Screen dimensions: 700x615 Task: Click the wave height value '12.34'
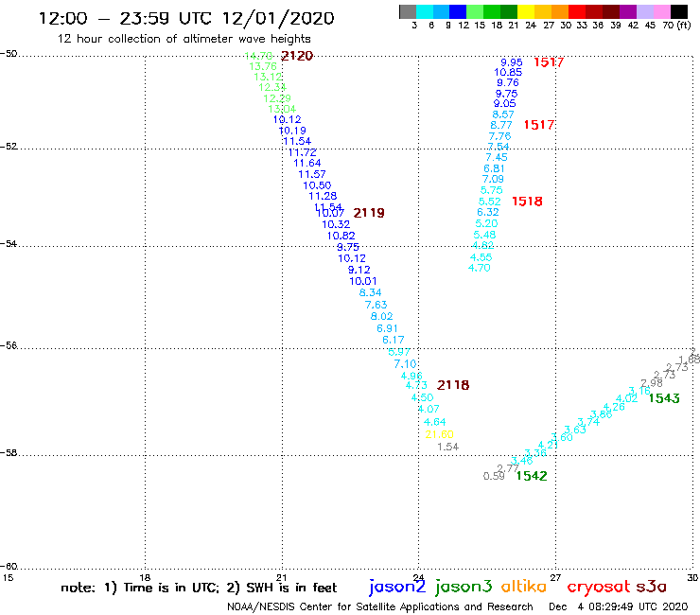tap(272, 88)
